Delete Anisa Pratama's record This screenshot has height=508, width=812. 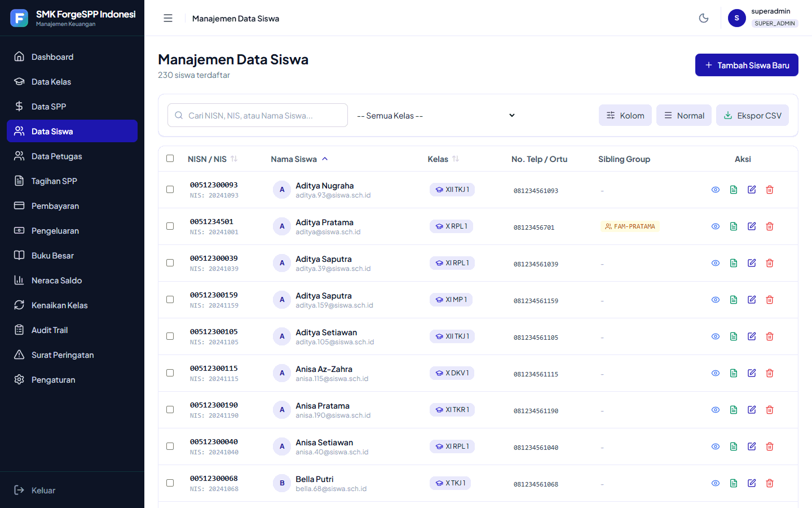tap(770, 410)
